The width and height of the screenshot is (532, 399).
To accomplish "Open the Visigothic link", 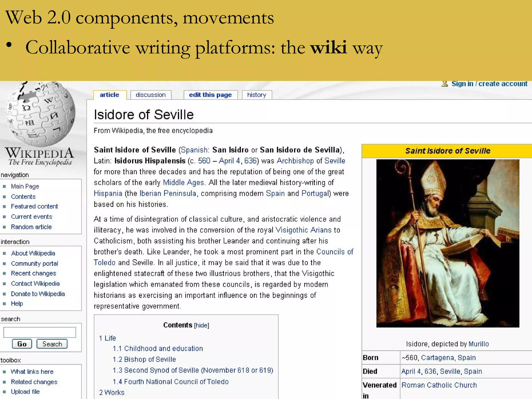I will pyautogui.click(x=292, y=230).
